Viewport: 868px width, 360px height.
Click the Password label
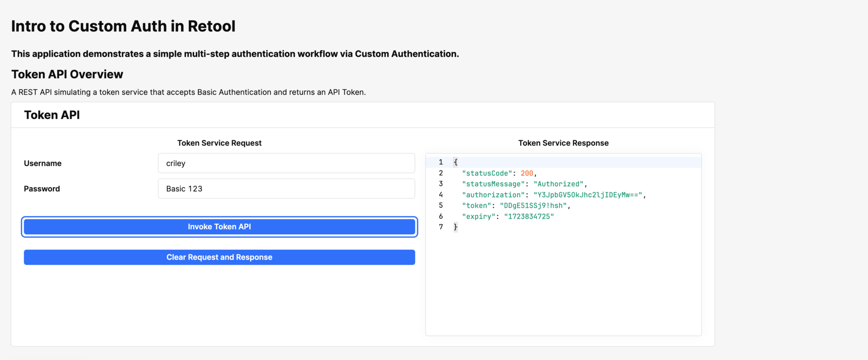pos(42,188)
